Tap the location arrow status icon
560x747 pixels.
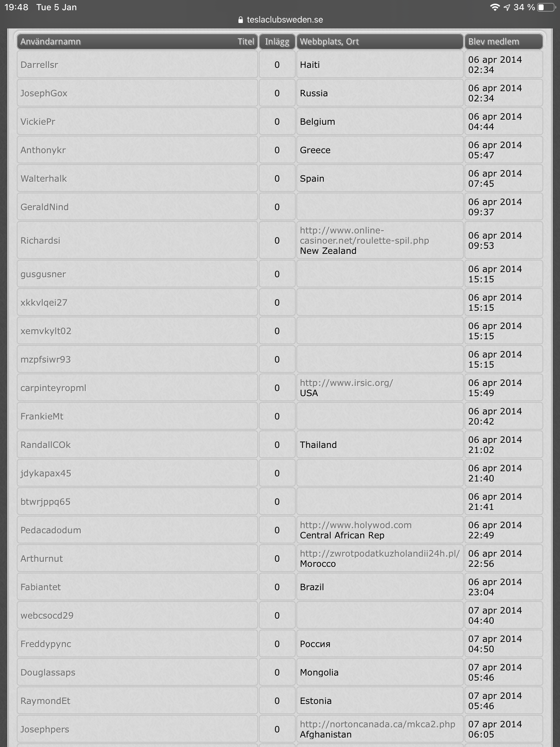[507, 7]
